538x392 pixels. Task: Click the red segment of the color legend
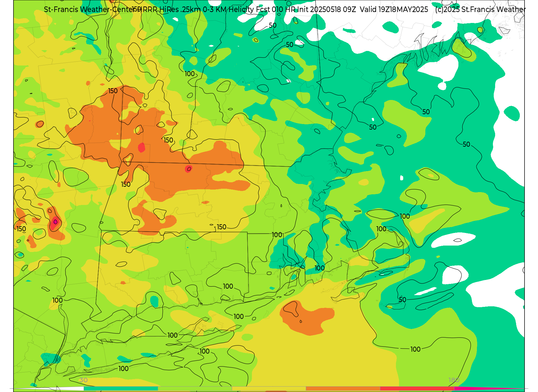pyautogui.click(x=417, y=389)
